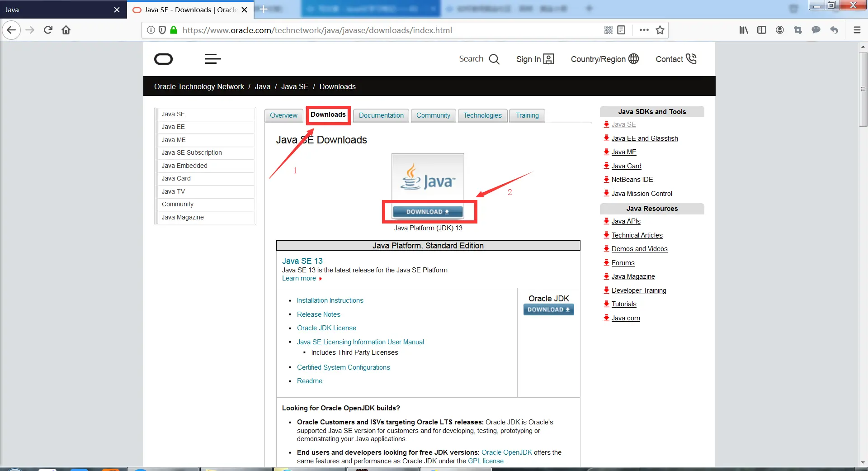Open Java Embedded sidebar item

pyautogui.click(x=205, y=166)
